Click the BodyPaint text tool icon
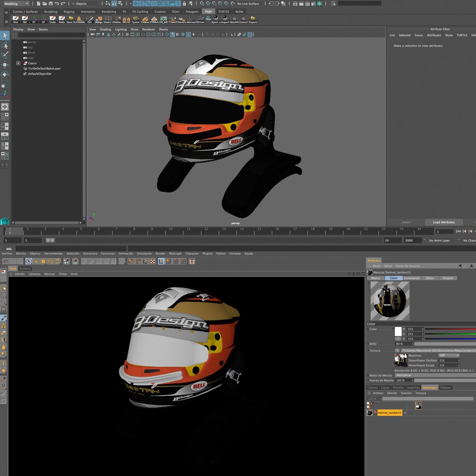 click(4, 363)
